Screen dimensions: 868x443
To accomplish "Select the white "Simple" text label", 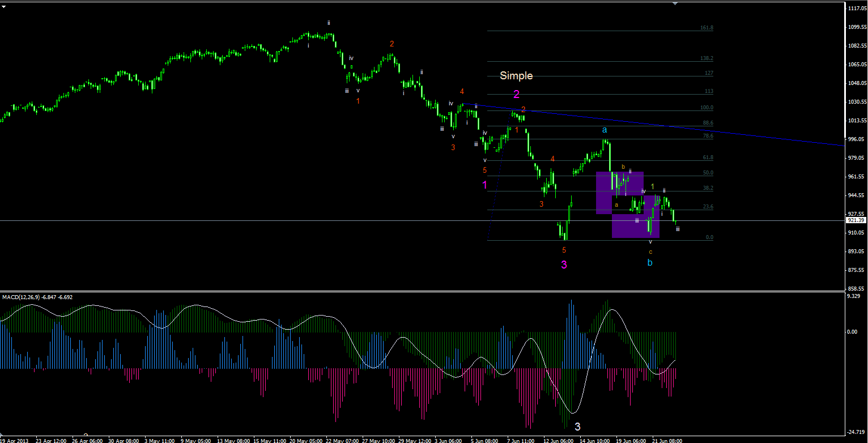I will point(516,75).
